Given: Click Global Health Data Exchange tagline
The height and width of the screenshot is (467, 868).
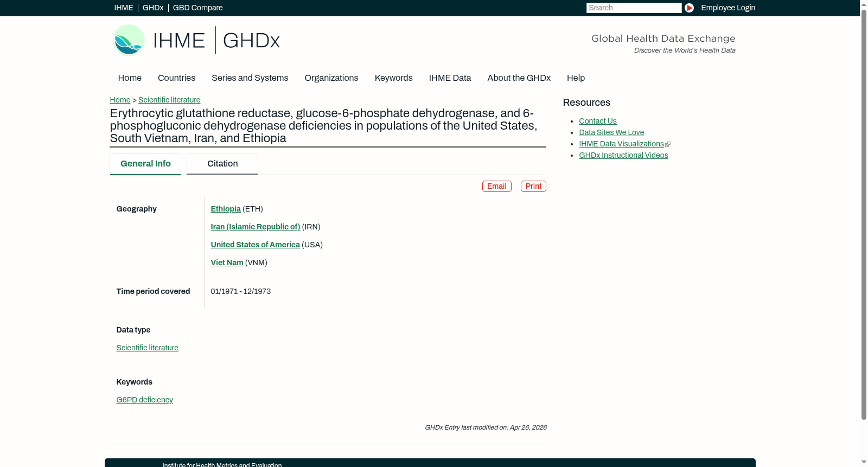Looking at the screenshot, I should pos(663,39).
